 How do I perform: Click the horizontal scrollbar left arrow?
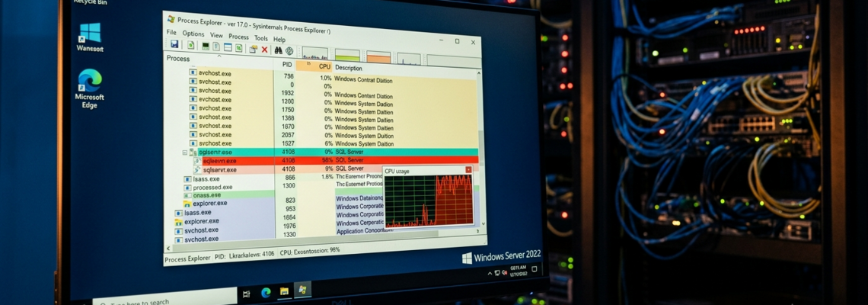[168, 249]
